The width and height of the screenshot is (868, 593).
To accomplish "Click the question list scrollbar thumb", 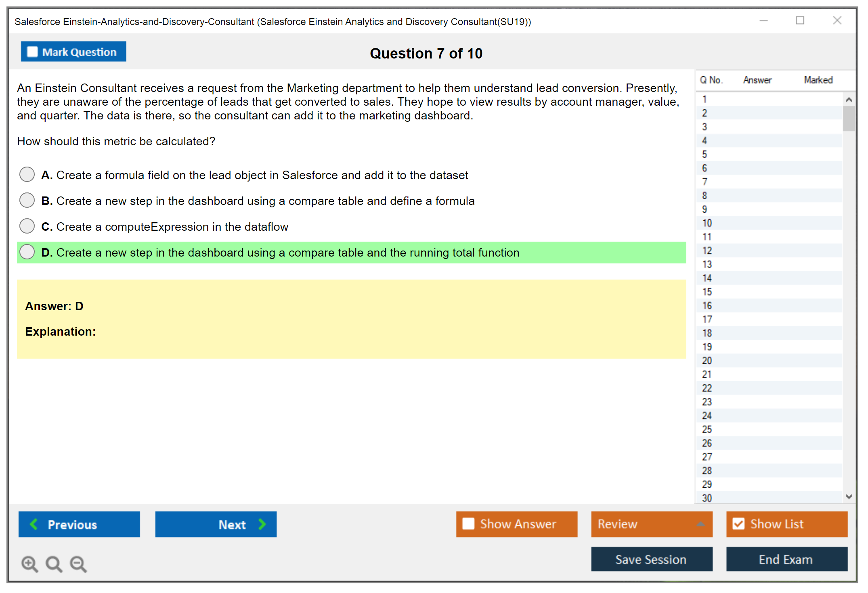I will pos(849,119).
